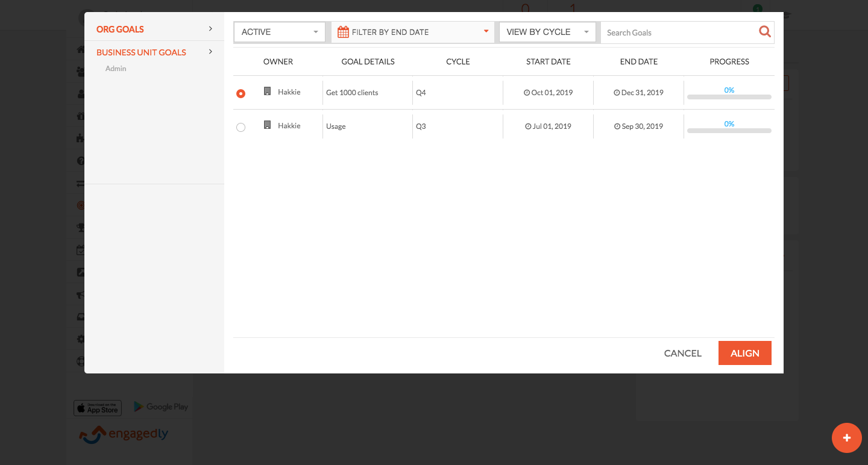Click the Get 1000 clients goal text
This screenshot has height=465, width=868.
352,93
